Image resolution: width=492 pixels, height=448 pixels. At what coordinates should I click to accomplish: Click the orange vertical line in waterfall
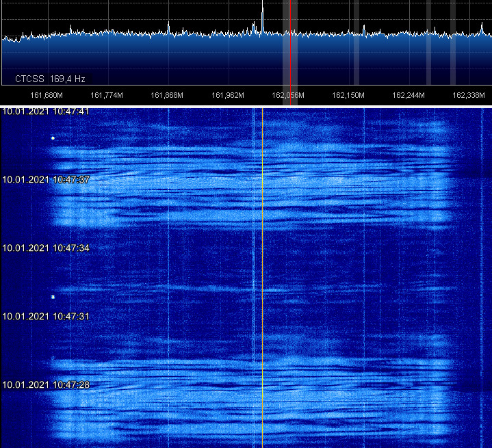[263, 278]
